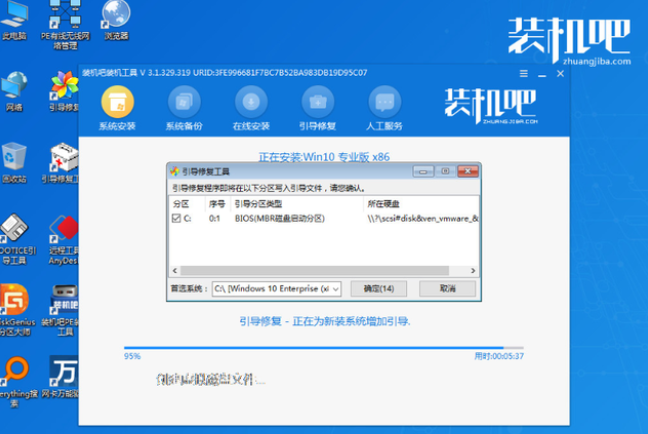The width and height of the screenshot is (648, 434).
Task: Open 此电脑 desktop icon
Action: coord(14,21)
